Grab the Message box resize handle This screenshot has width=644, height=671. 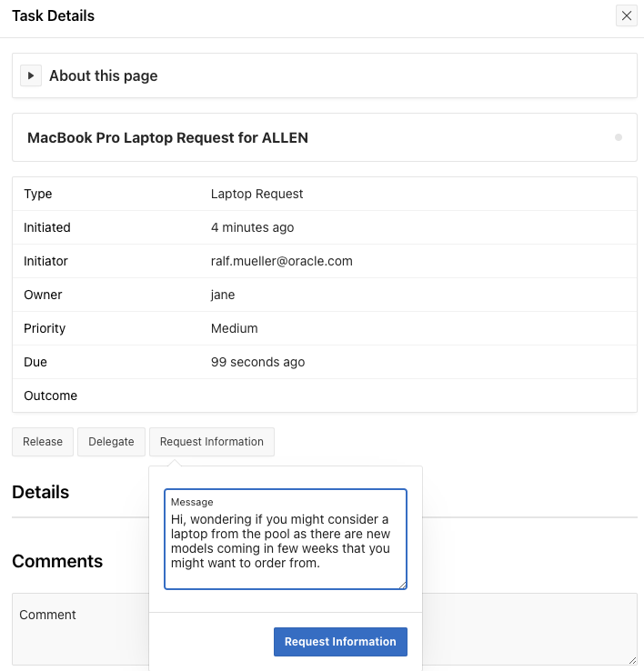402,585
